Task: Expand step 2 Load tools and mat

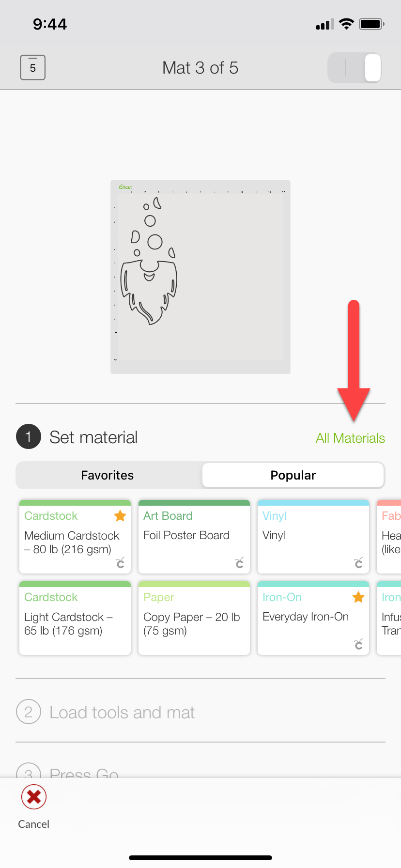Action: [x=122, y=712]
